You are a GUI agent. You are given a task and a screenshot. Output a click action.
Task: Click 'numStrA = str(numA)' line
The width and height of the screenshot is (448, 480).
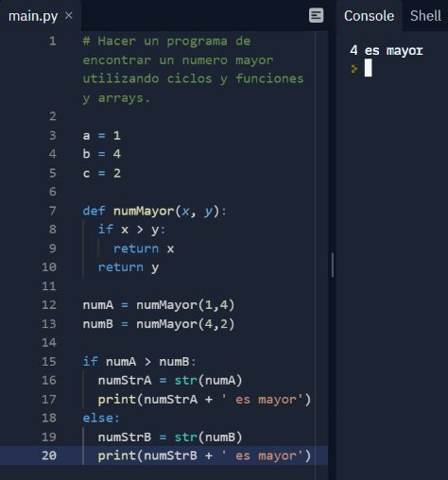(170, 381)
